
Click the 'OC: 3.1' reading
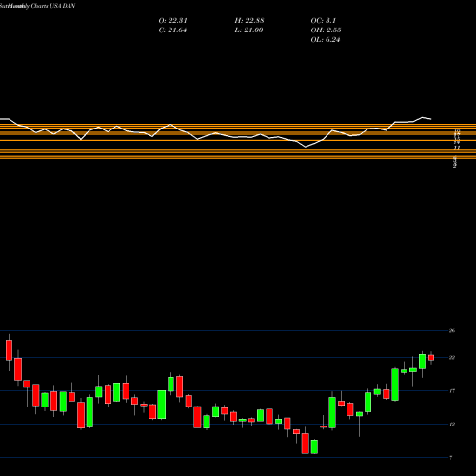[323, 21]
